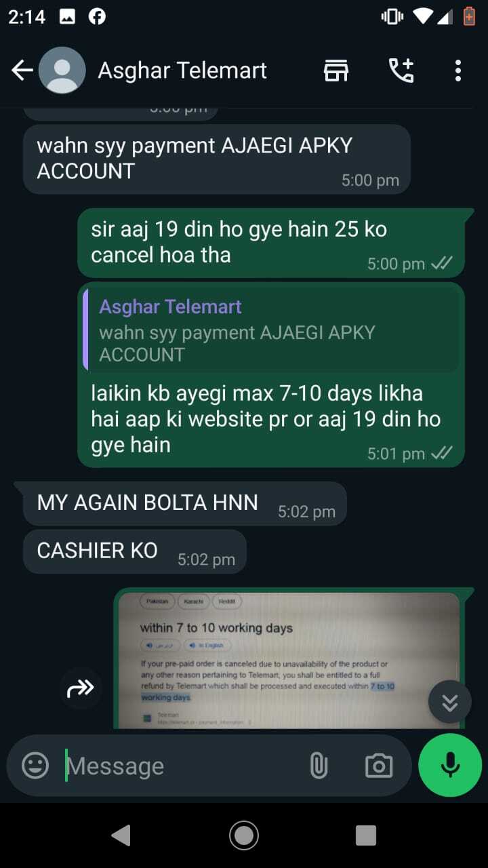Select the "CASHIER KO" message bubble
This screenshot has width=488, height=868.
(x=134, y=551)
